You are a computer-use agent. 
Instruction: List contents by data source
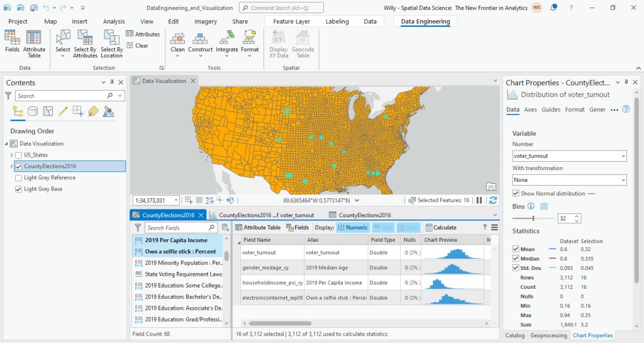33,111
